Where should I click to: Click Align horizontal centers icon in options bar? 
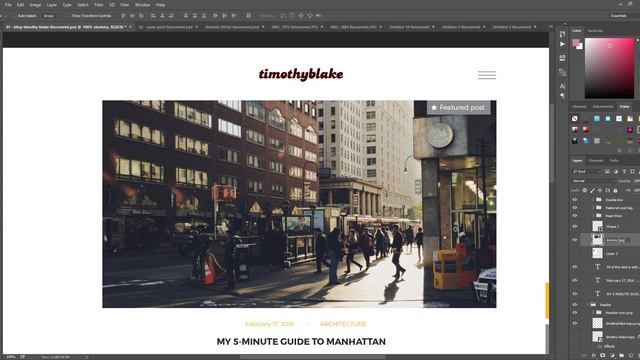point(162,16)
